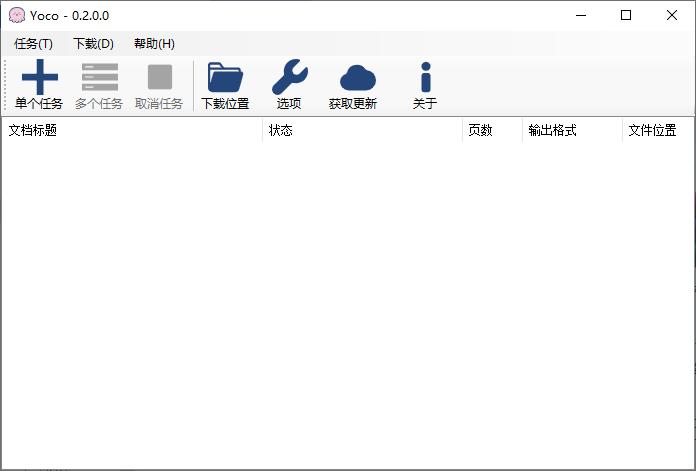Select the 页数 column header

[492, 131]
